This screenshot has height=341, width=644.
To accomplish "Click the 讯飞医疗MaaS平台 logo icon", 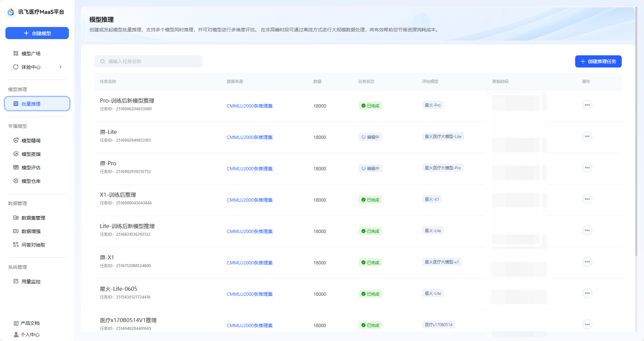I will pos(11,12).
